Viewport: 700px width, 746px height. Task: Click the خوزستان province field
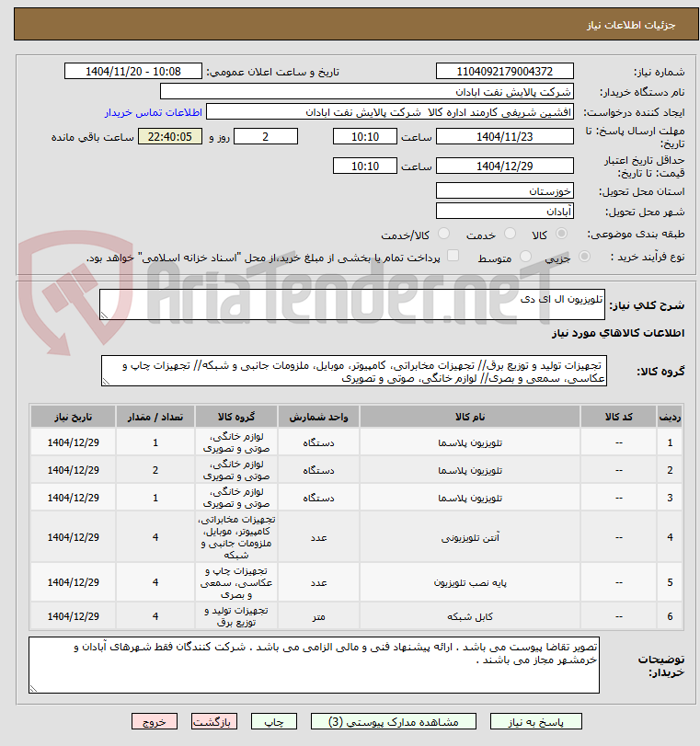pos(504,190)
